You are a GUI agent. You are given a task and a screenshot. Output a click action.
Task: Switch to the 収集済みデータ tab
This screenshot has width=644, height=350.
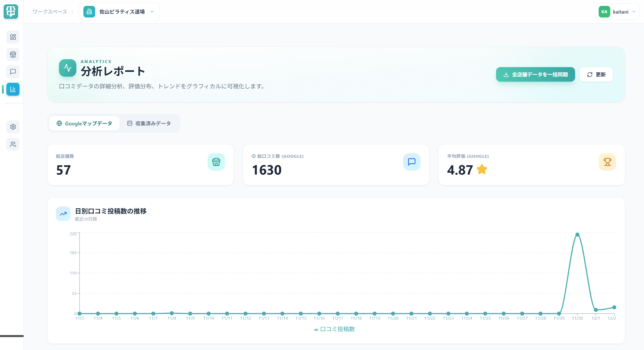[x=150, y=123]
